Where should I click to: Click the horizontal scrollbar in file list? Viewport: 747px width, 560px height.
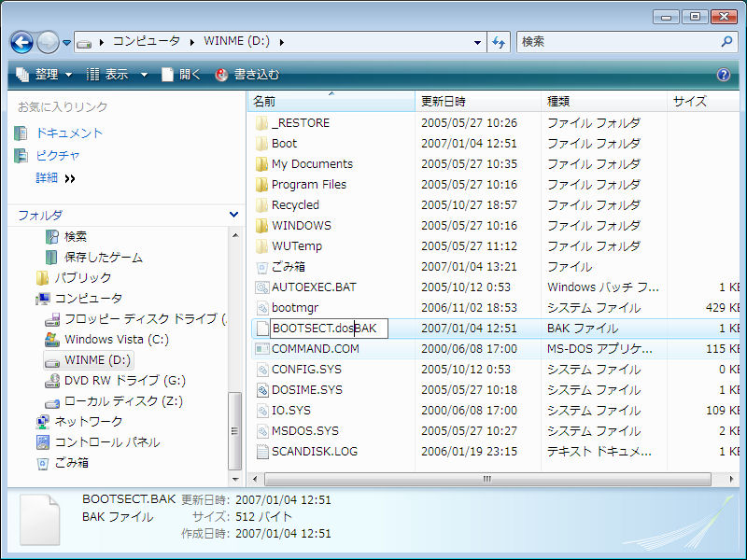tap(486, 479)
